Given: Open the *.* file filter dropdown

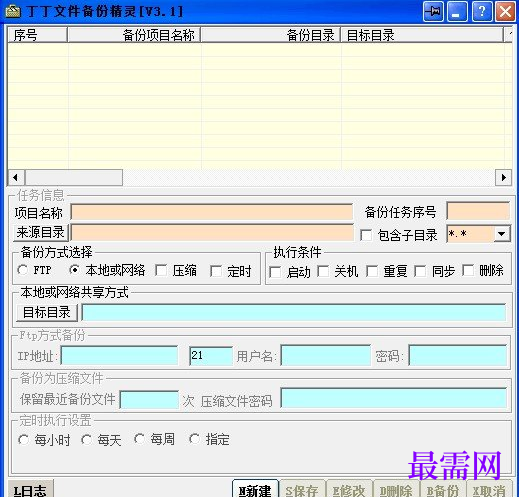Looking at the screenshot, I should [501, 234].
